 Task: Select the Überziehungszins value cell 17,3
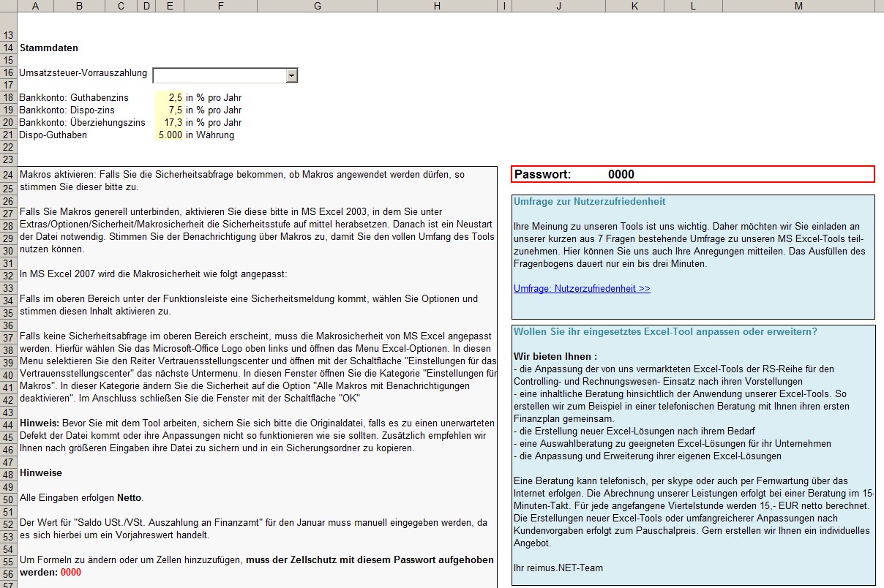[x=169, y=123]
